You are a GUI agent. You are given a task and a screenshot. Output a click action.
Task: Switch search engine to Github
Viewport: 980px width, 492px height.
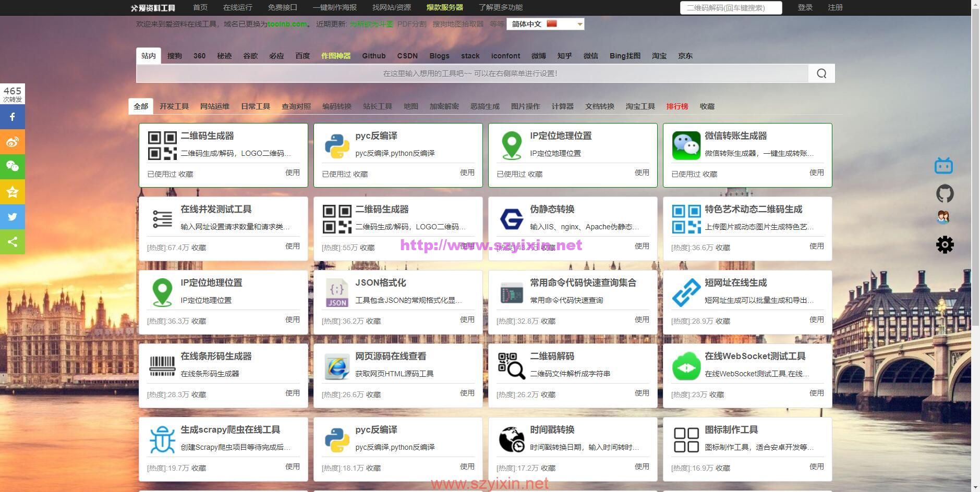[x=374, y=56]
